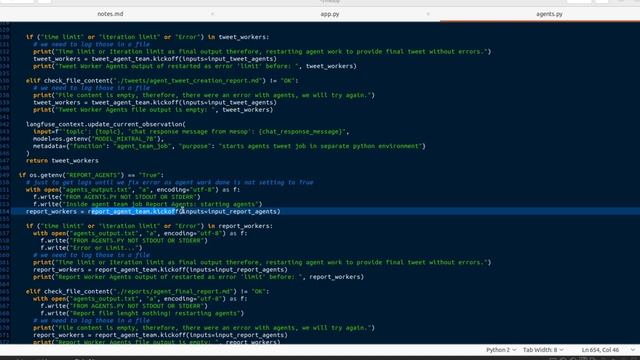The height and width of the screenshot is (360, 640).
Task: Switch to the app.py tab
Action: (x=330, y=14)
